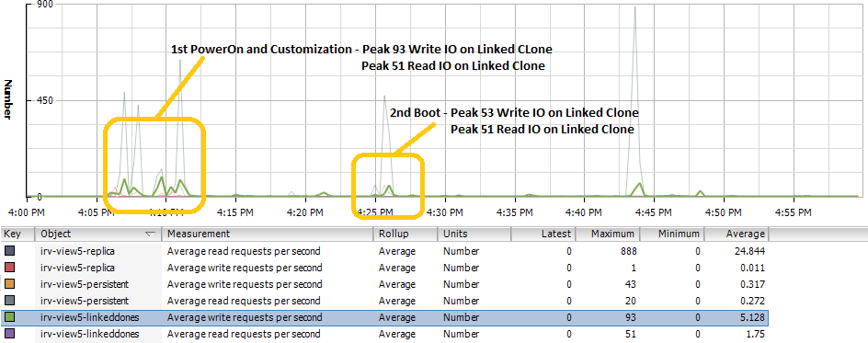Sort by the Maximum column header

609,234
